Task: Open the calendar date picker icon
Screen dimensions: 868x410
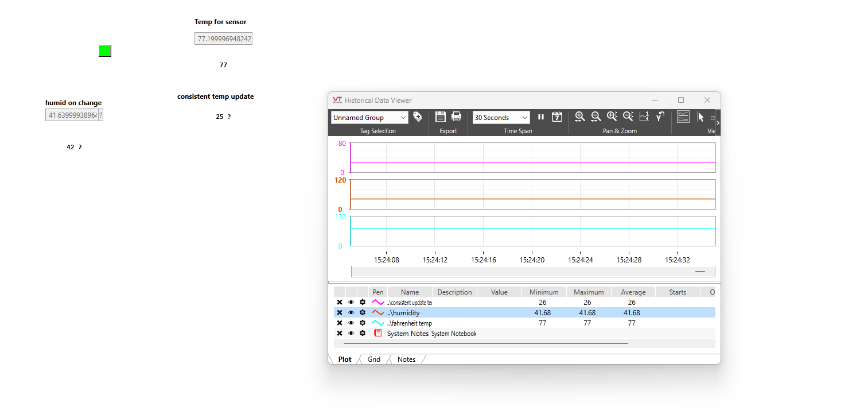Action: pyautogui.click(x=556, y=117)
